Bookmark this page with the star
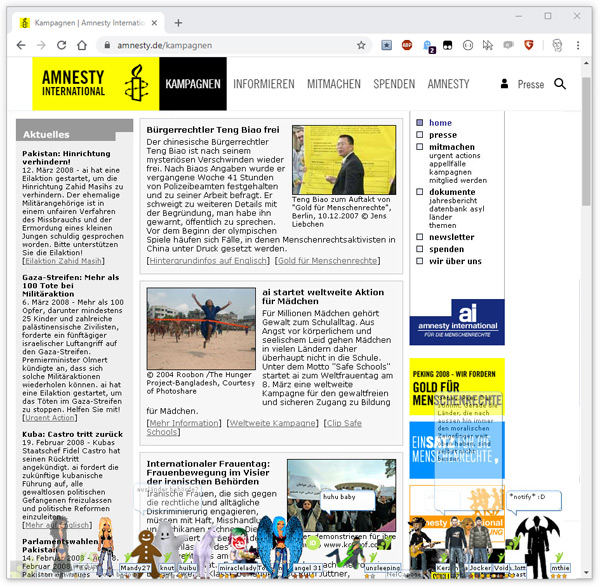The height and width of the screenshot is (586, 600). (x=361, y=46)
